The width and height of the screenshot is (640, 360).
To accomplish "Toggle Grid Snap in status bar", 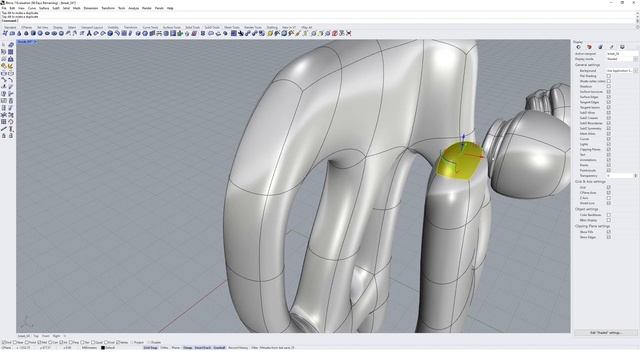I will tap(150, 348).
